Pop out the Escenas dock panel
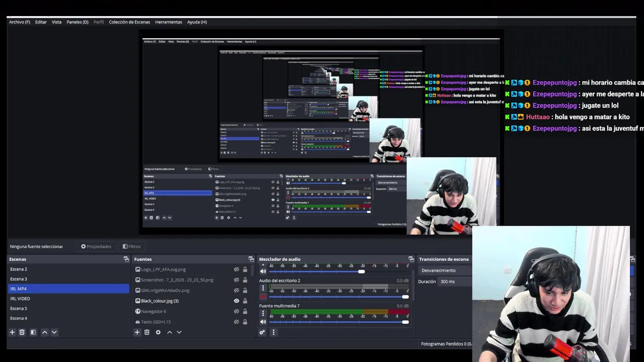This screenshot has height=362, width=644. pos(126,259)
